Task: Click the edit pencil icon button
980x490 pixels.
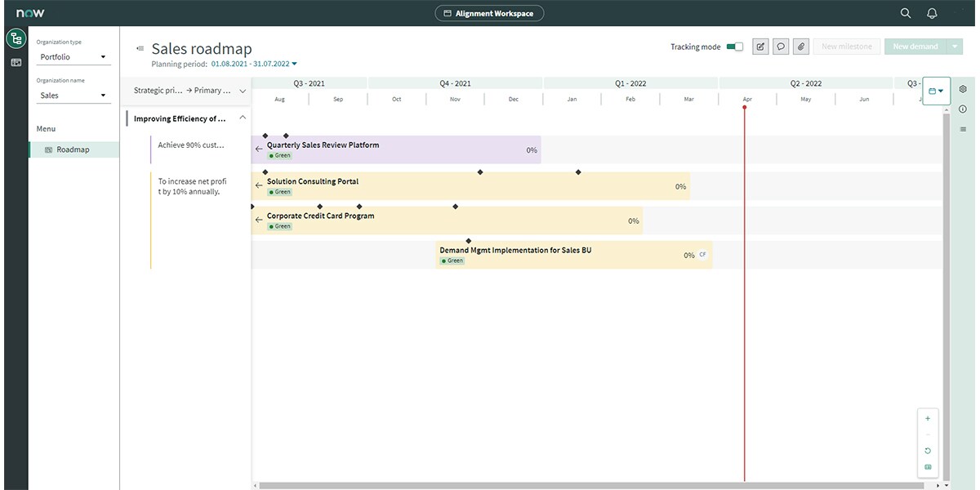Action: 760,47
